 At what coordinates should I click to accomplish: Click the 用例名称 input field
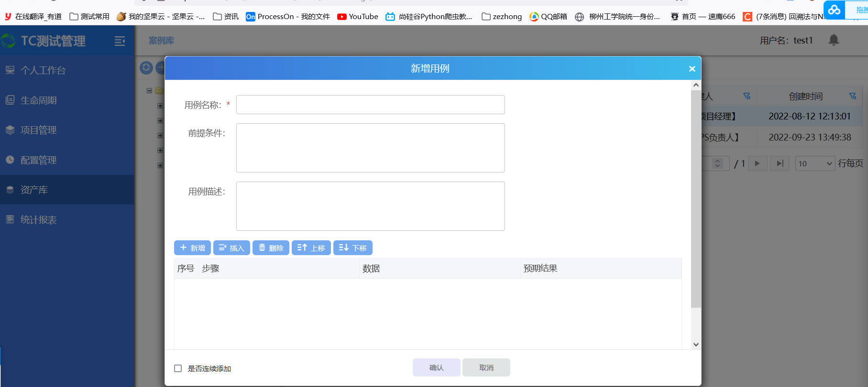pos(370,105)
